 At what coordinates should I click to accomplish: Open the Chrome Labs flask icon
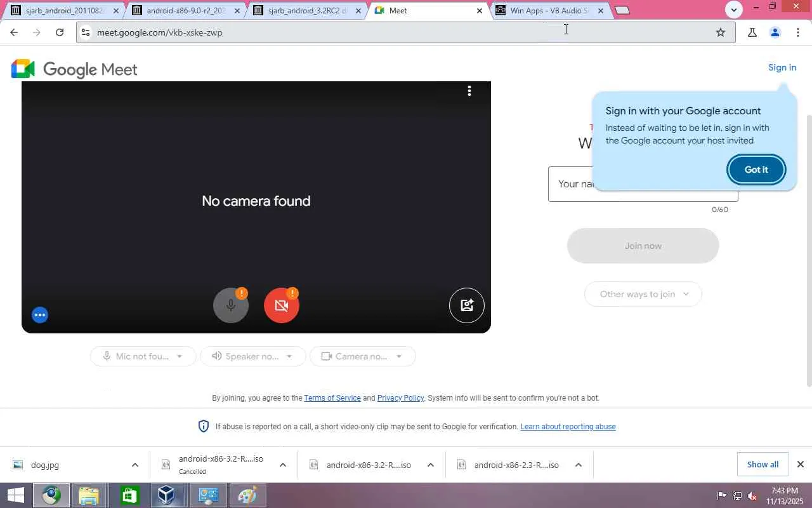click(x=752, y=32)
